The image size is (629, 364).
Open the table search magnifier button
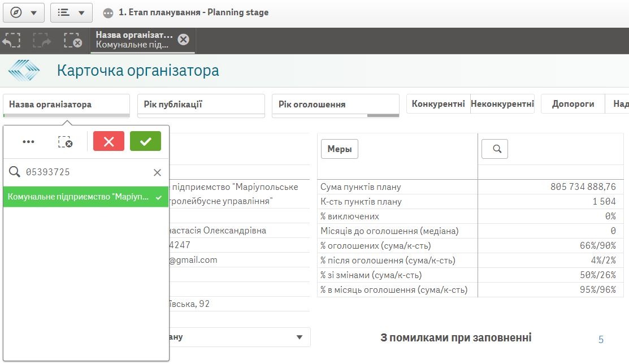(x=494, y=149)
